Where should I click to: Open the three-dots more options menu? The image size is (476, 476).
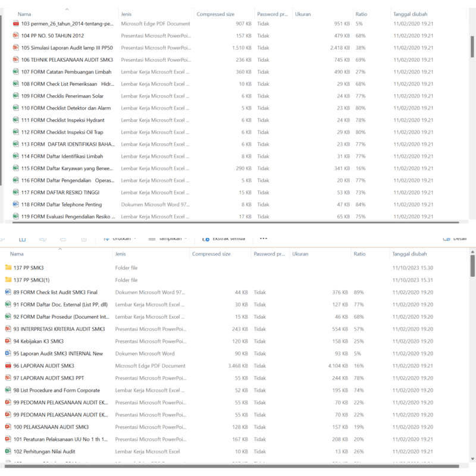264,239
